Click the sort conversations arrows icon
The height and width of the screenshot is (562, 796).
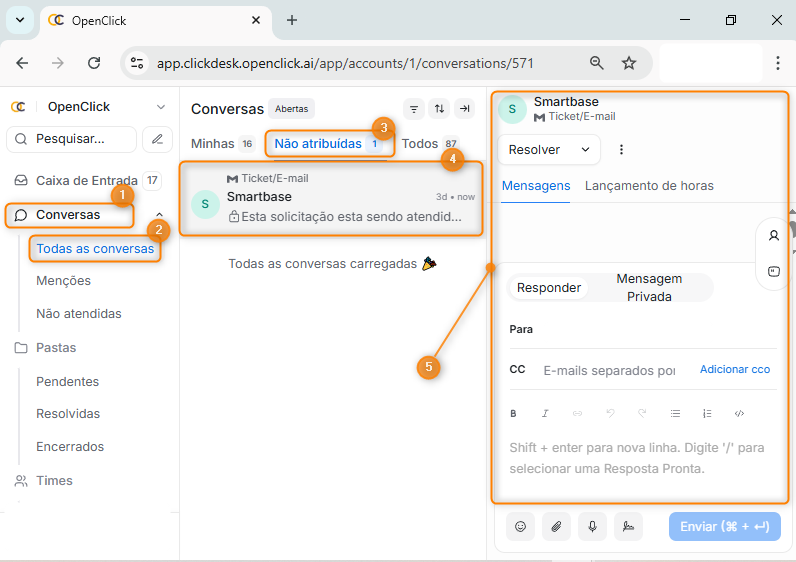(439, 109)
